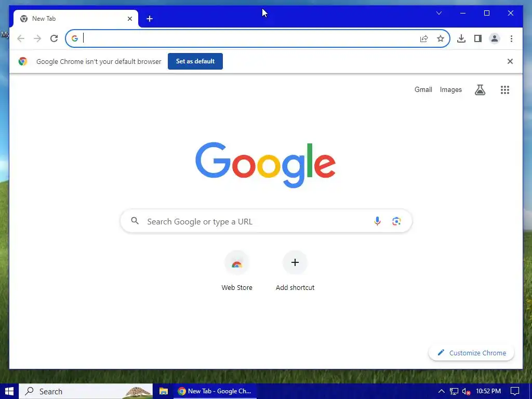Select the New Tab tab
This screenshot has height=399, width=532.
pos(76,19)
